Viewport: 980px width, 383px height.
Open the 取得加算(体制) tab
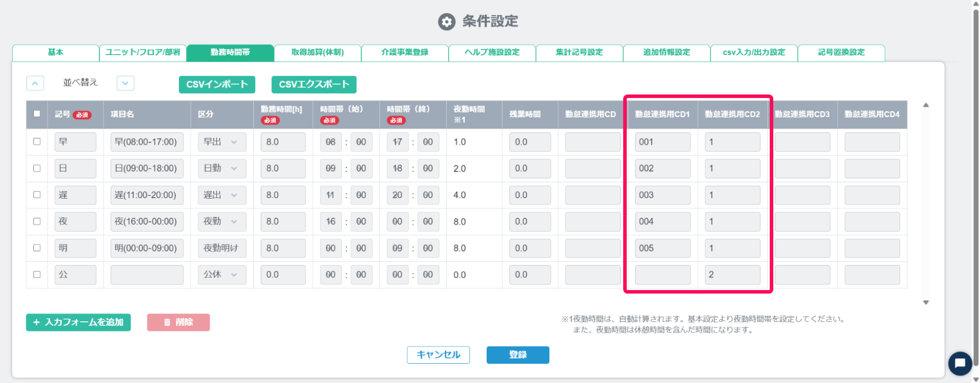point(317,53)
